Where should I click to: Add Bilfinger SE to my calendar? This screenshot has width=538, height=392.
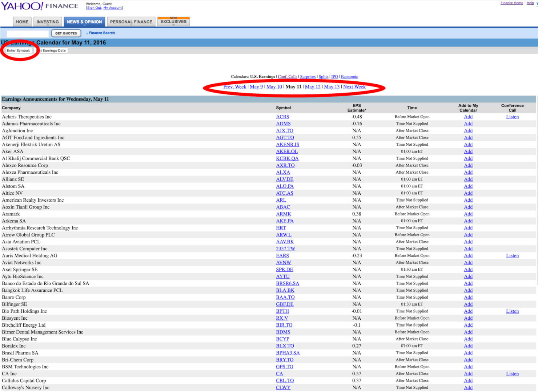tap(468, 304)
